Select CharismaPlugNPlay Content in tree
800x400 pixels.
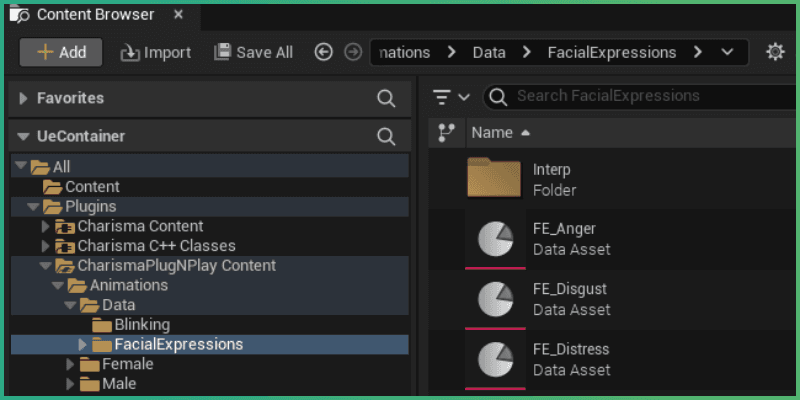pyautogui.click(x=177, y=266)
